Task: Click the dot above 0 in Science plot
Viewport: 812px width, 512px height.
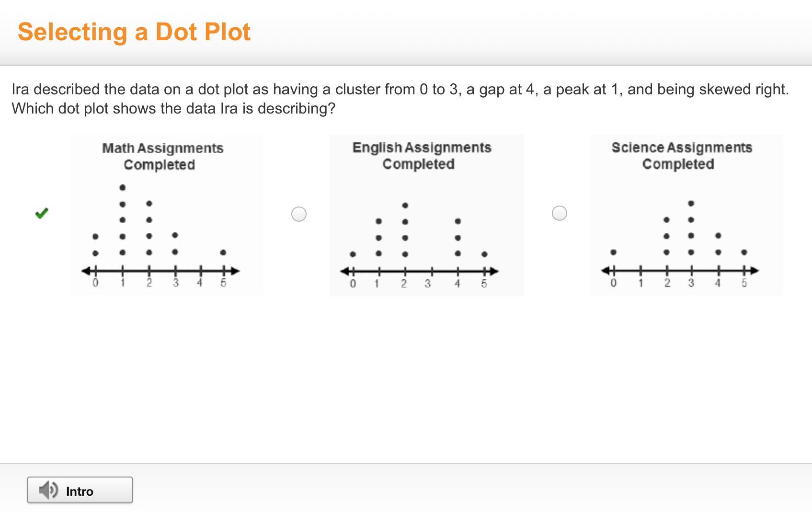Action: 614,252
